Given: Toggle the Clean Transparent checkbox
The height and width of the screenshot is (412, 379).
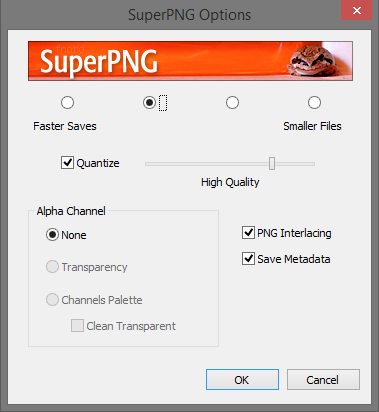Looking at the screenshot, I should point(77,326).
